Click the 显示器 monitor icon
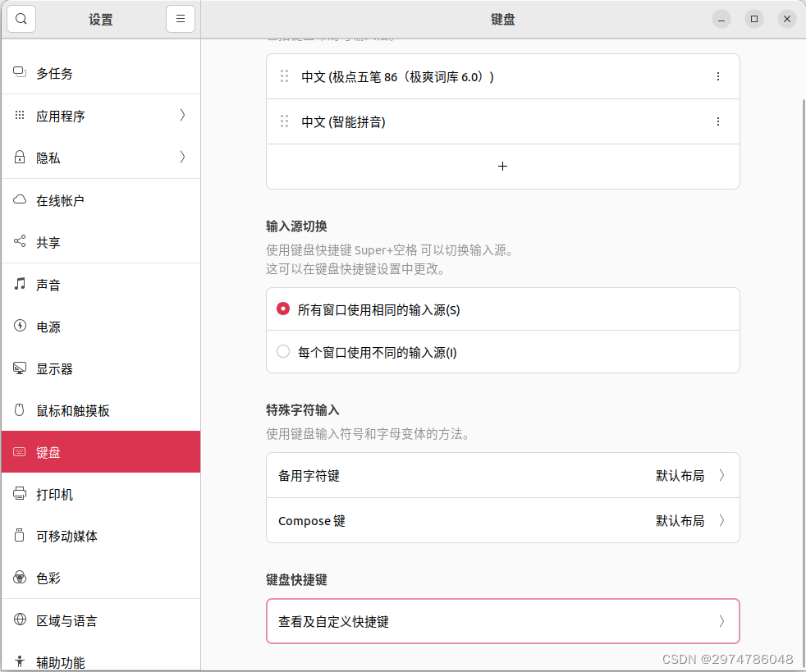Viewport: 806px width, 672px height. click(x=20, y=368)
